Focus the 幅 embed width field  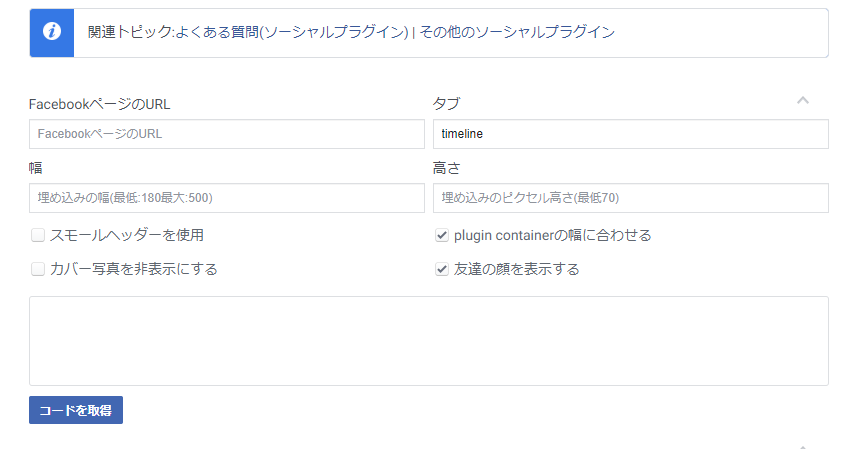point(227,198)
